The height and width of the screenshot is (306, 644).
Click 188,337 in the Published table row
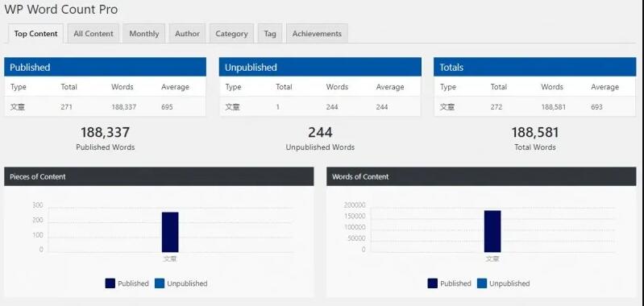tap(123, 107)
